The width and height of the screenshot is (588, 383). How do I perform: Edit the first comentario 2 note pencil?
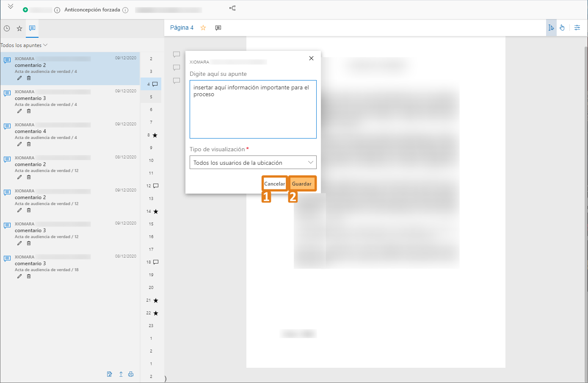19,78
